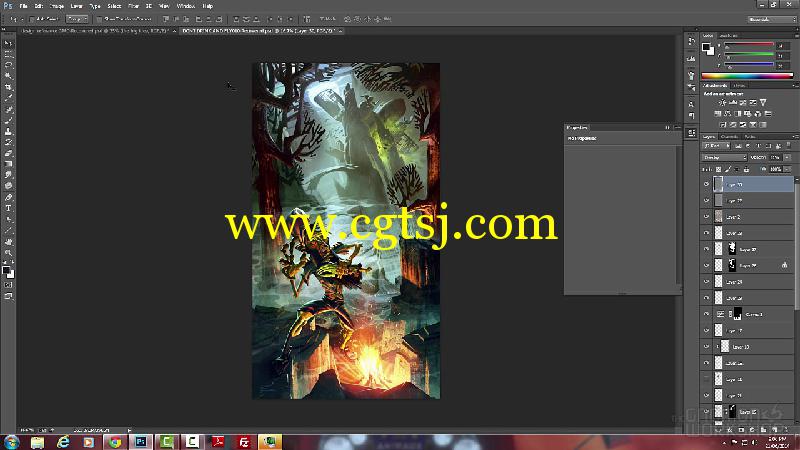Lock image pixels with brush icon

(x=728, y=169)
